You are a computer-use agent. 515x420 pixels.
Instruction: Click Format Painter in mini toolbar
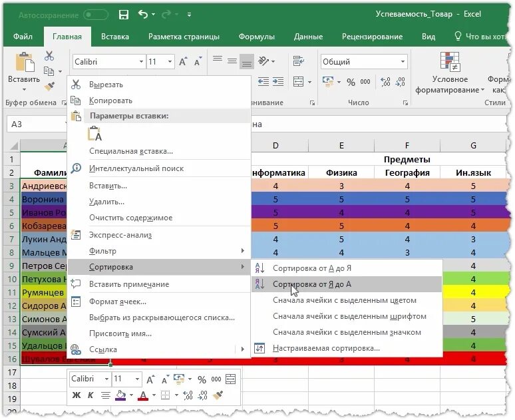[218, 395]
